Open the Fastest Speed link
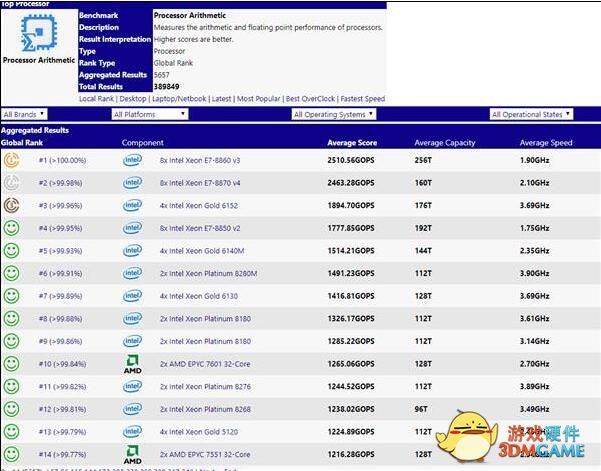The height and width of the screenshot is (471, 601). pyautogui.click(x=363, y=99)
